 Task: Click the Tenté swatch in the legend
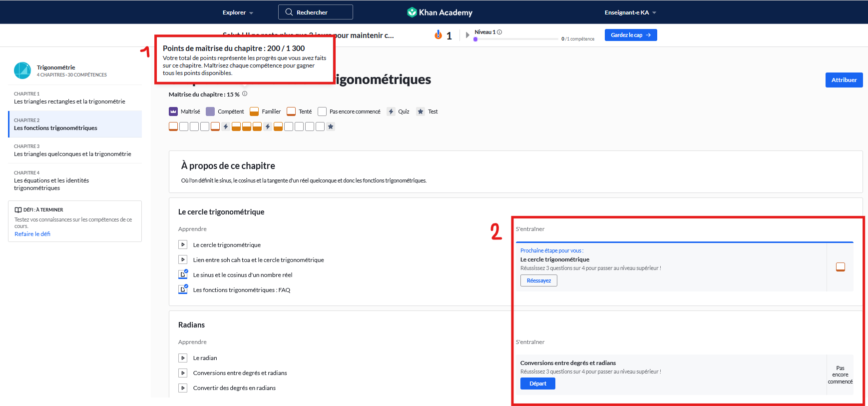[291, 111]
